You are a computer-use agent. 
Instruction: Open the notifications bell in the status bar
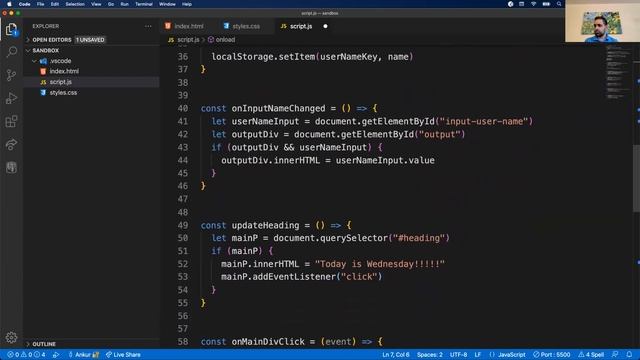point(629,355)
